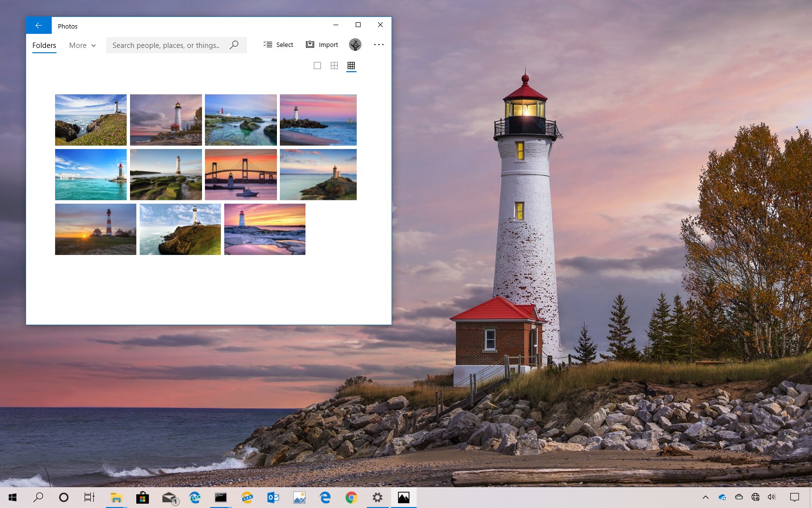Click the Select button
Viewport: 812px width, 508px height.
click(278, 45)
